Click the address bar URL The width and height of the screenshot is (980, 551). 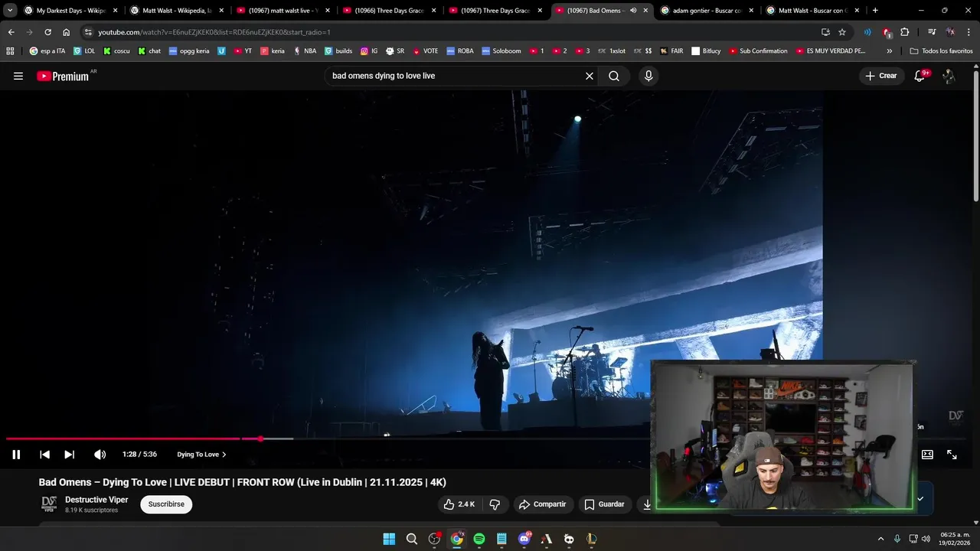[214, 32]
